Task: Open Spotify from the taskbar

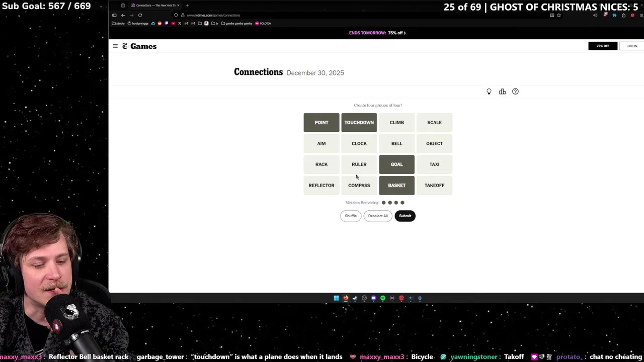Action: tap(383, 298)
